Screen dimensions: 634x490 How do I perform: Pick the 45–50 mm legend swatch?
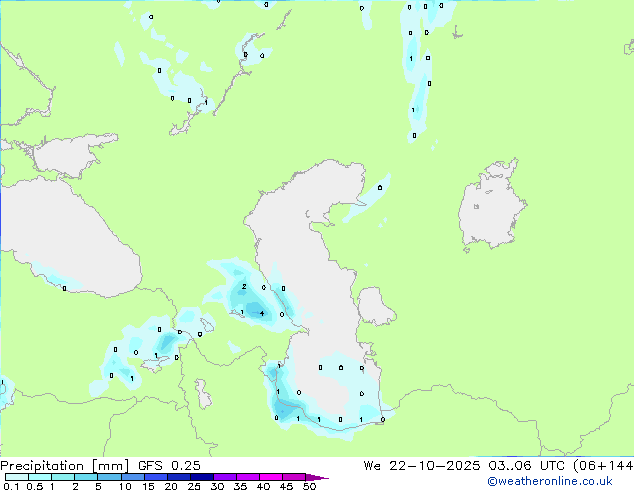[x=294, y=477]
